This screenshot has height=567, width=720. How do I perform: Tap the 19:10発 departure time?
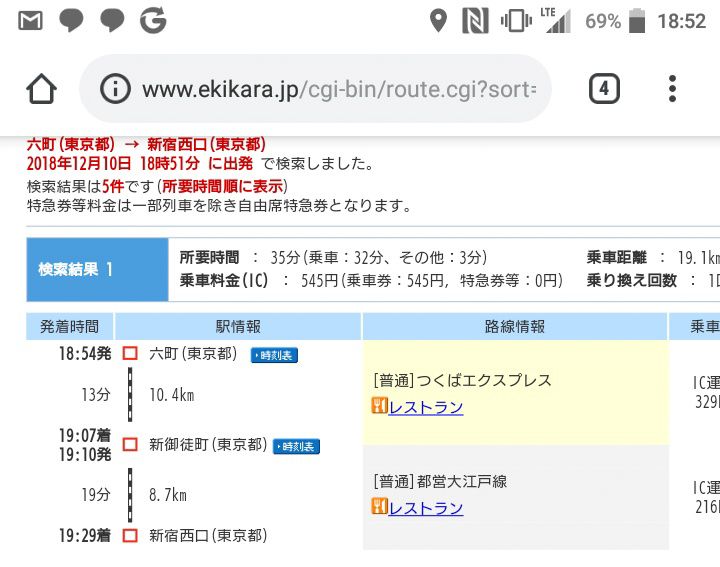85,455
